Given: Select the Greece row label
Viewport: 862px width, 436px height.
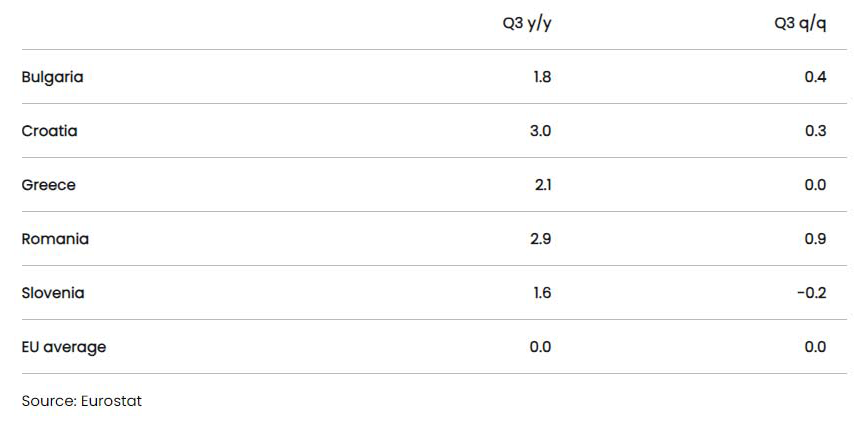Looking at the screenshot, I should [48, 185].
